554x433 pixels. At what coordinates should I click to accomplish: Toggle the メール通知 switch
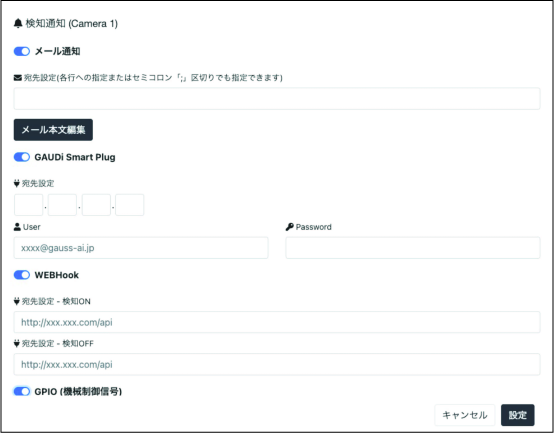coord(22,52)
